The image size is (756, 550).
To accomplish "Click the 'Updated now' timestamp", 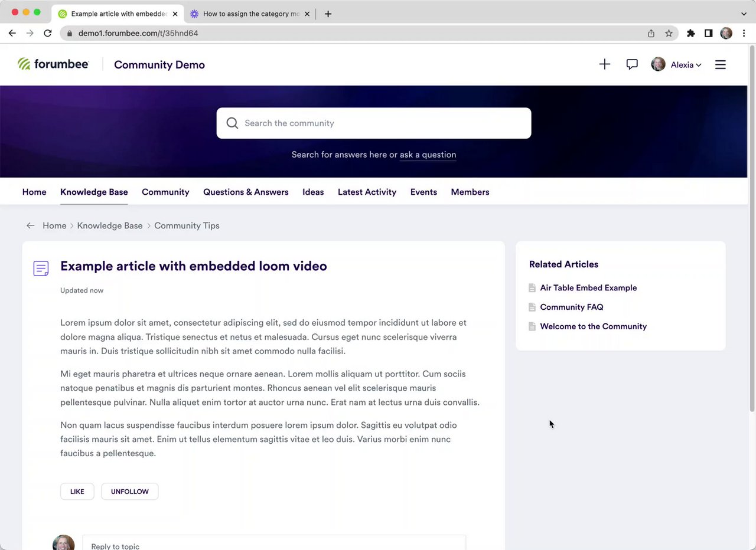I will tap(82, 290).
